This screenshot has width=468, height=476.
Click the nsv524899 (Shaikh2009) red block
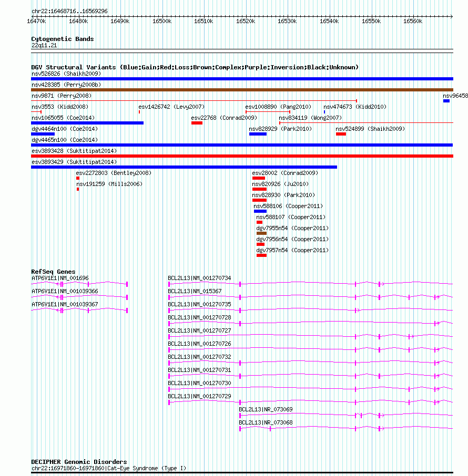coord(341,134)
